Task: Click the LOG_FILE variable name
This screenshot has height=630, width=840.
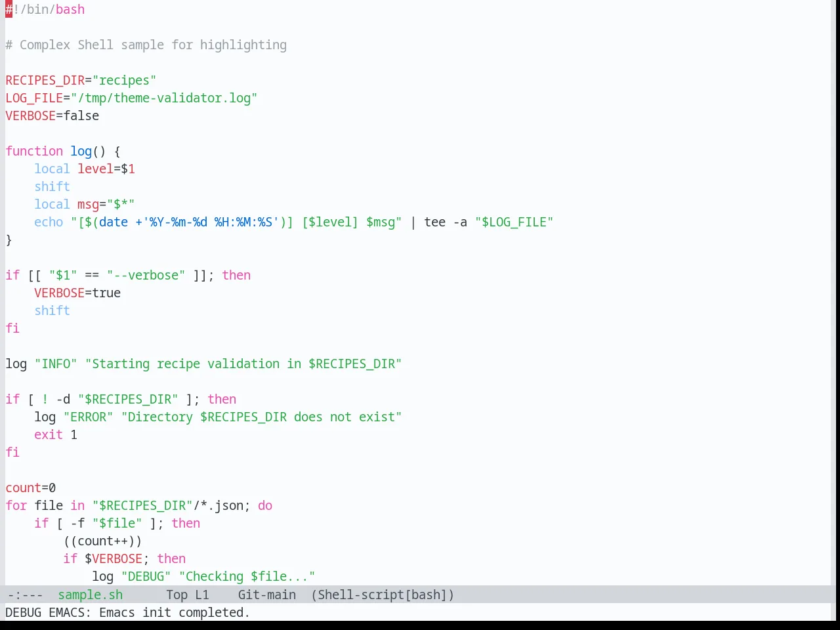Action: click(x=34, y=98)
